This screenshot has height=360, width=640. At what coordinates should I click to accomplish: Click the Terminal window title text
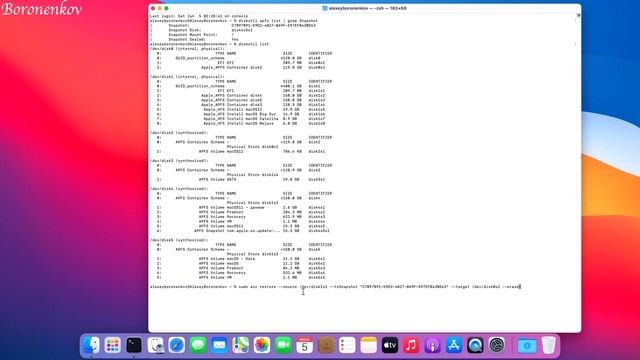click(x=367, y=8)
